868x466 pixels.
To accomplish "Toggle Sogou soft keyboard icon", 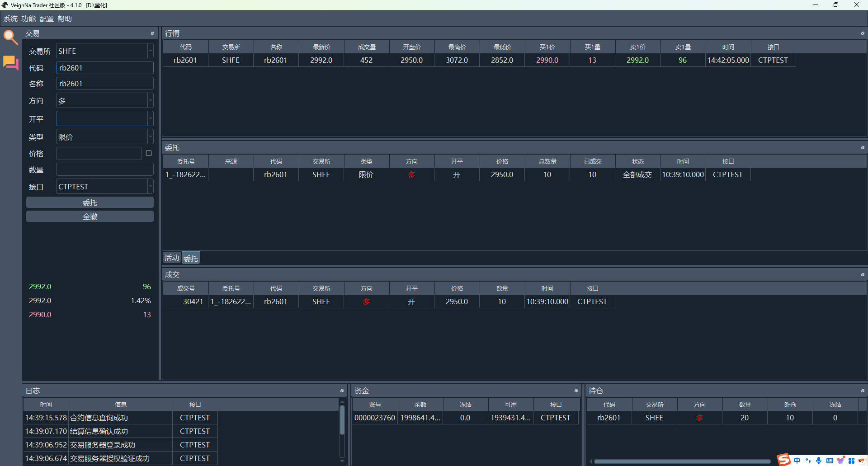I will [830, 461].
